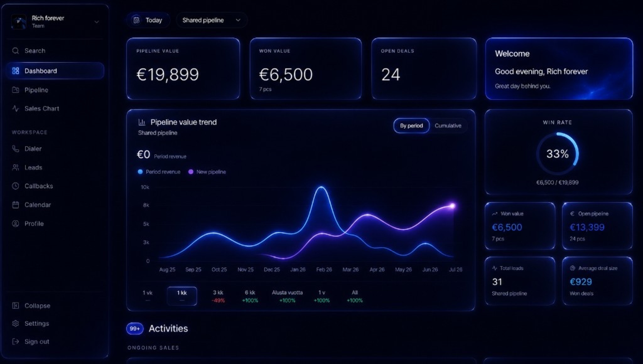Open the Search field in sidebar
The image size is (643, 364).
(55, 51)
